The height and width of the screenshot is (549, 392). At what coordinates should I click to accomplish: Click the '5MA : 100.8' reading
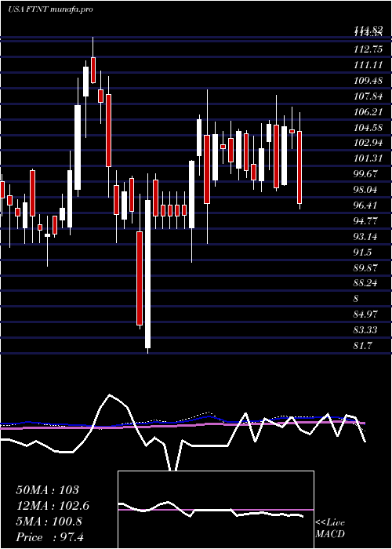tap(49, 522)
